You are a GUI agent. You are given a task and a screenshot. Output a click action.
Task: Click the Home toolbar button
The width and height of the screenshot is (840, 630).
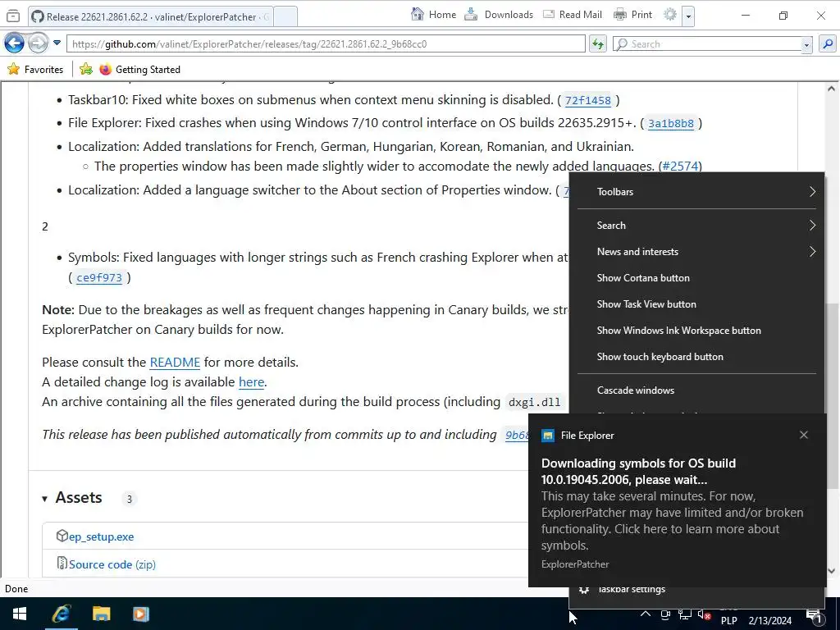(433, 15)
